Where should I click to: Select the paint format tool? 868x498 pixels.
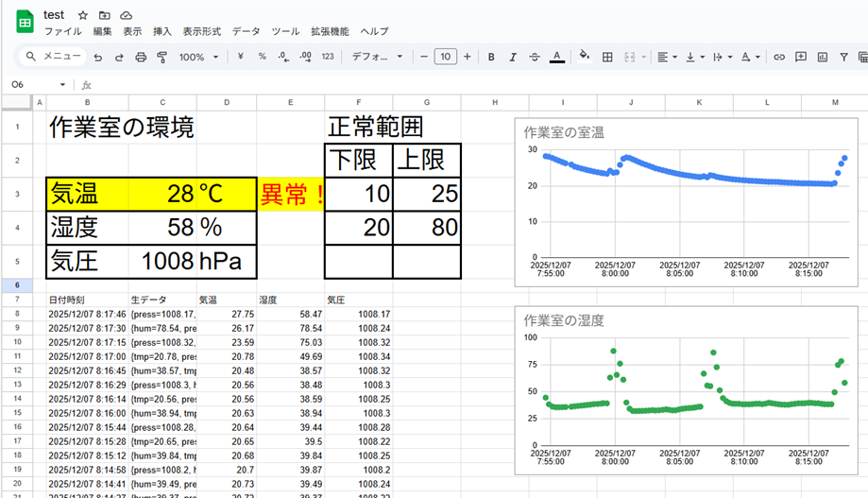[162, 57]
